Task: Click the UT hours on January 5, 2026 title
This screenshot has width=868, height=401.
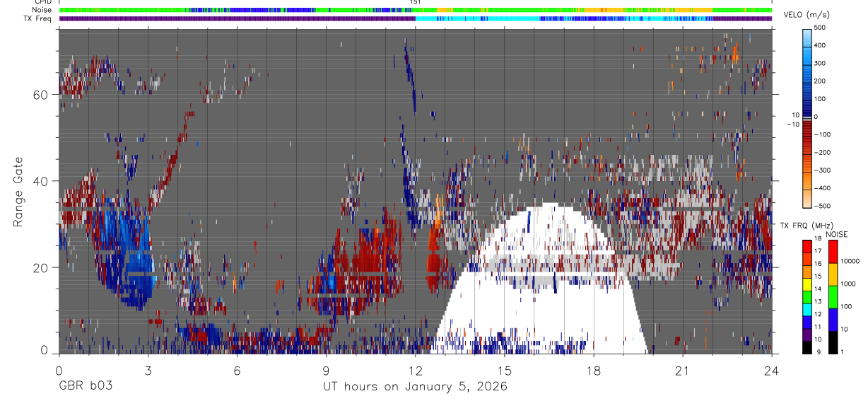Action: click(x=415, y=387)
